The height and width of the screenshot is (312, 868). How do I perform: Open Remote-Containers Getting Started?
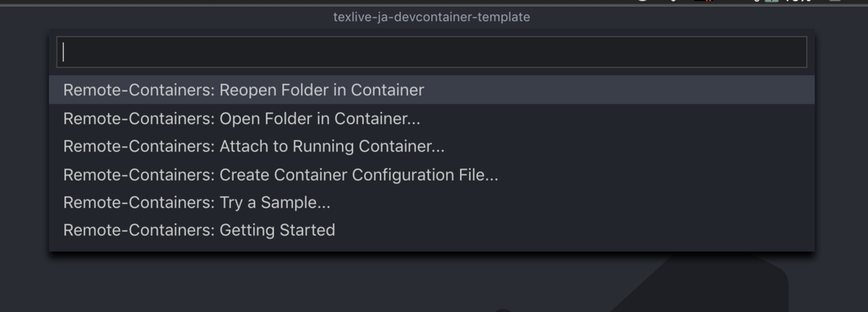pyautogui.click(x=199, y=230)
